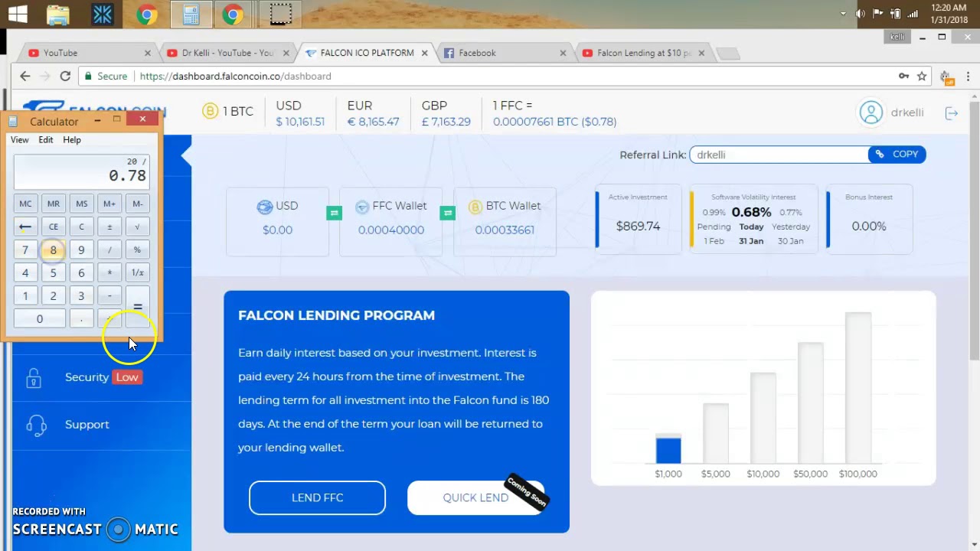Click the $100,000 chart bar
Screen dimensions: 980x551
pyautogui.click(x=858, y=388)
